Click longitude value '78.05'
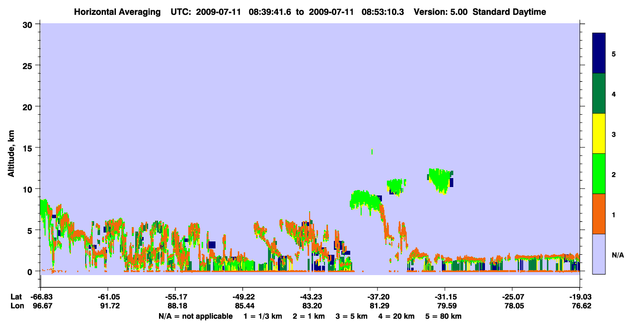The image size is (644, 330). tap(513, 306)
